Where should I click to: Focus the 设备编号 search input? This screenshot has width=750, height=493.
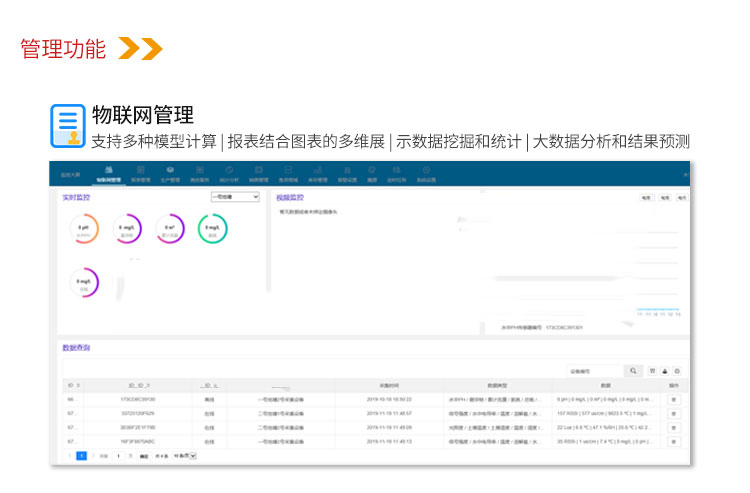(x=595, y=371)
